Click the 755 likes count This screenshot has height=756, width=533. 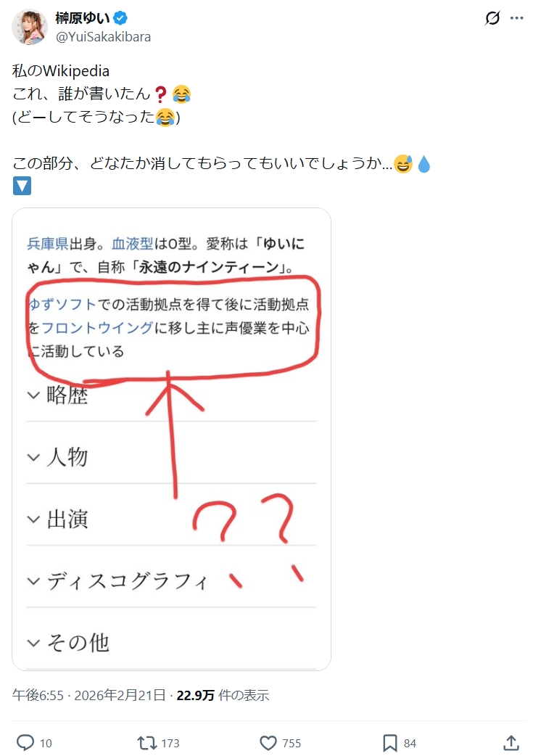(292, 743)
